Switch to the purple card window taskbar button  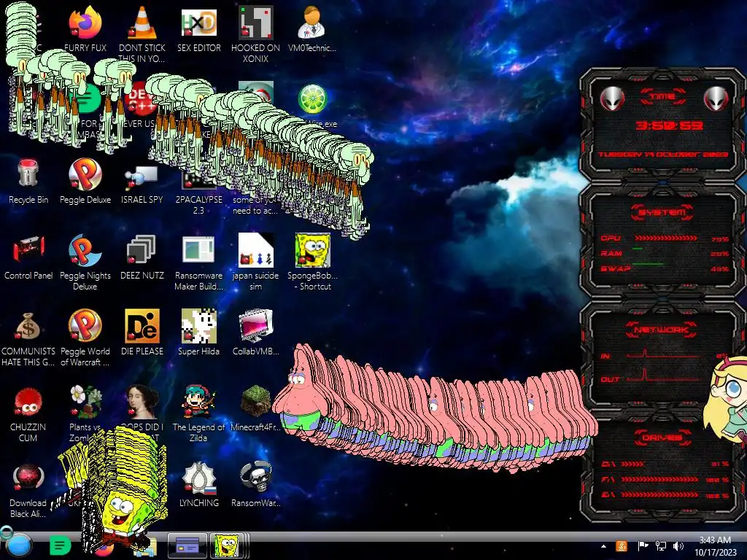(x=187, y=545)
